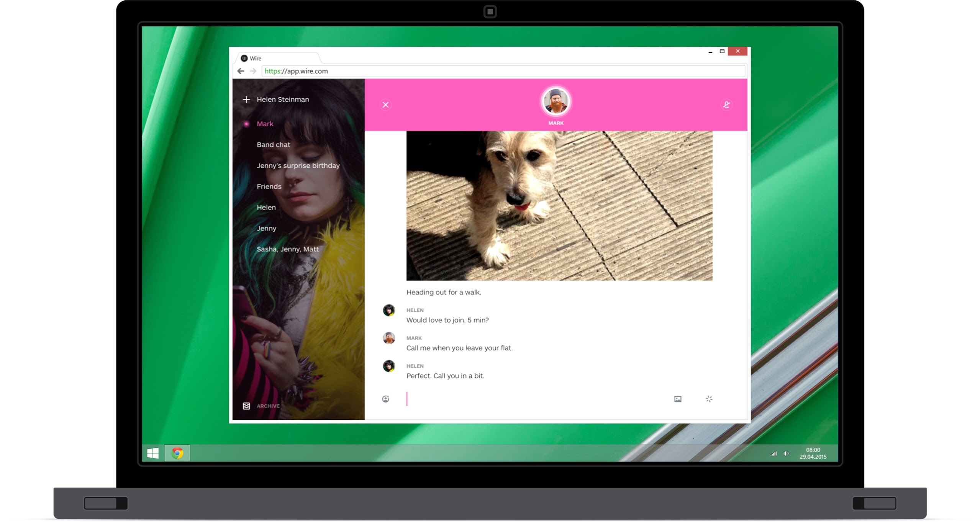Send a ping with the starburst icon
The image size is (980, 522).
(x=709, y=399)
